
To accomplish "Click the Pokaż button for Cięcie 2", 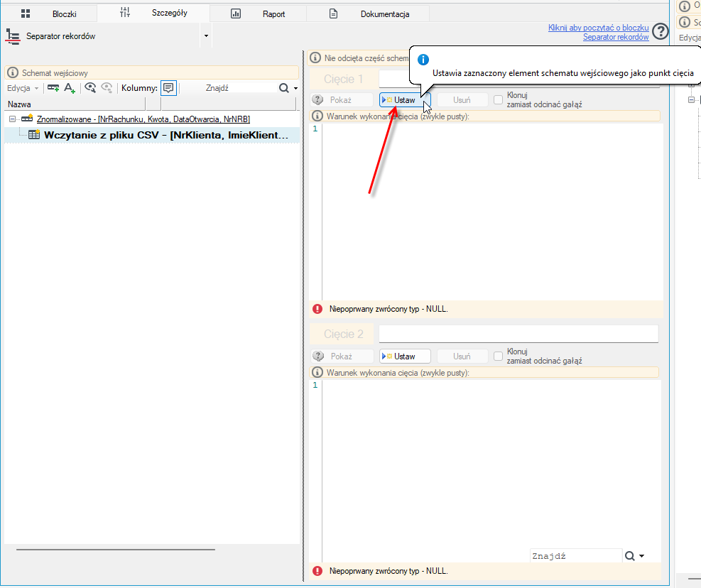I will click(x=342, y=356).
